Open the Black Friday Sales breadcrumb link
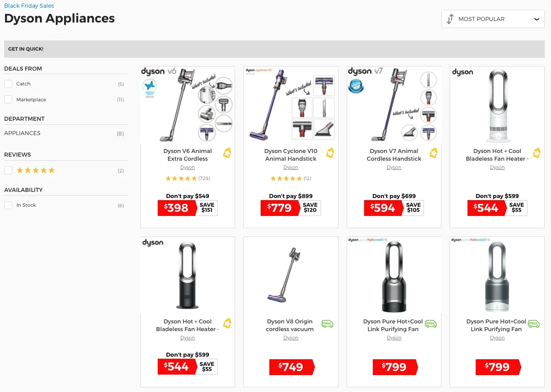 [x=29, y=6]
